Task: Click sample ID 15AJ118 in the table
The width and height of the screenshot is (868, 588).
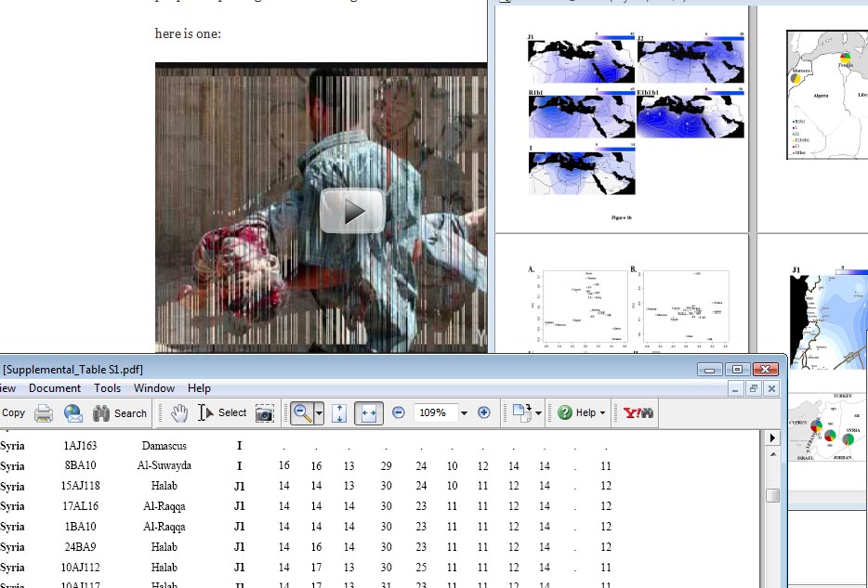Action: (x=80, y=486)
